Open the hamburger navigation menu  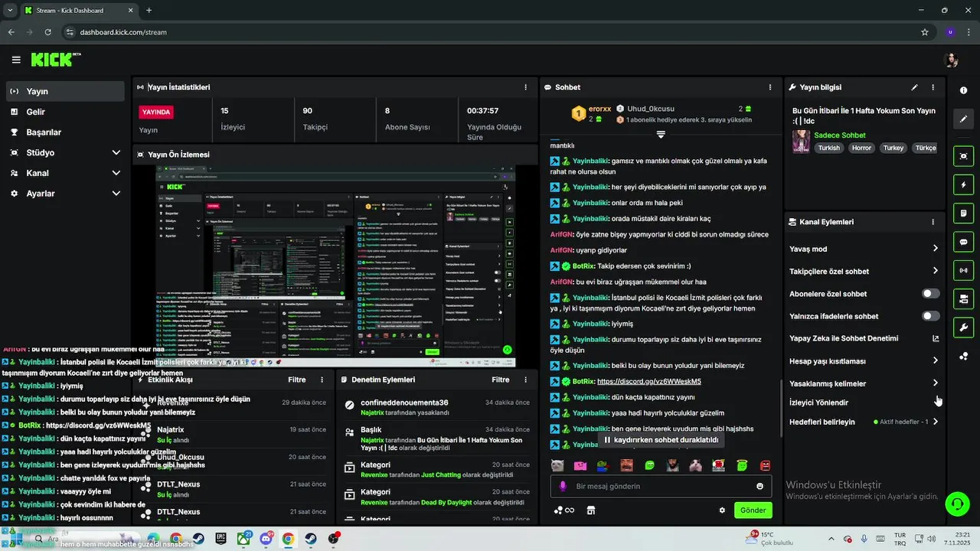pyautogui.click(x=16, y=60)
